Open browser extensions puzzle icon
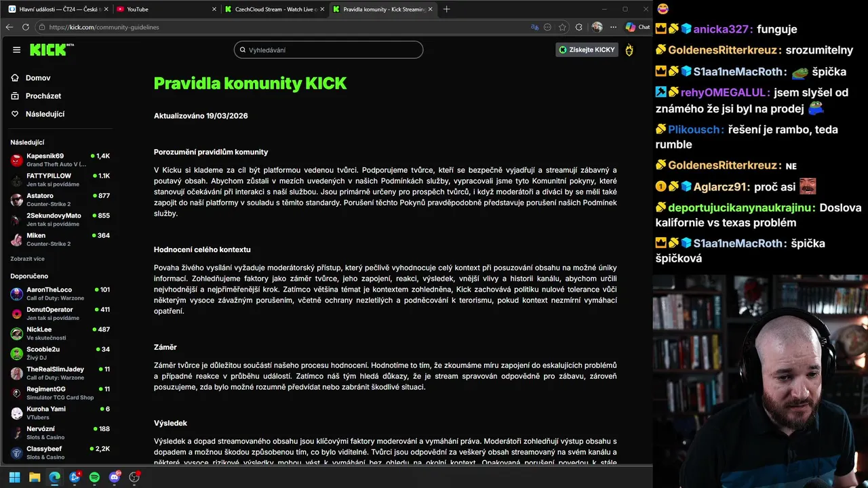Image resolution: width=868 pixels, height=488 pixels. (578, 27)
